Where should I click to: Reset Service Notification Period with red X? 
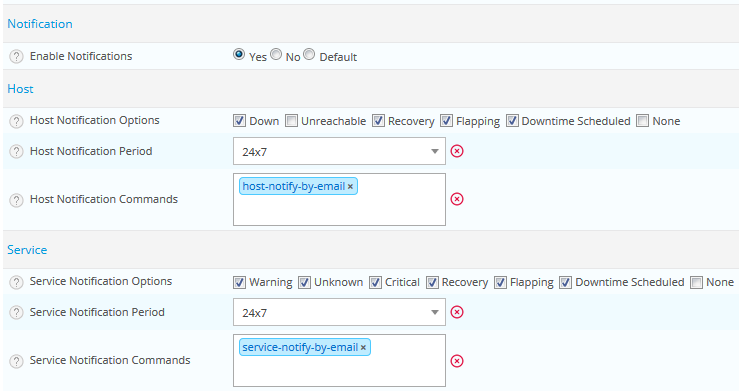tap(457, 312)
